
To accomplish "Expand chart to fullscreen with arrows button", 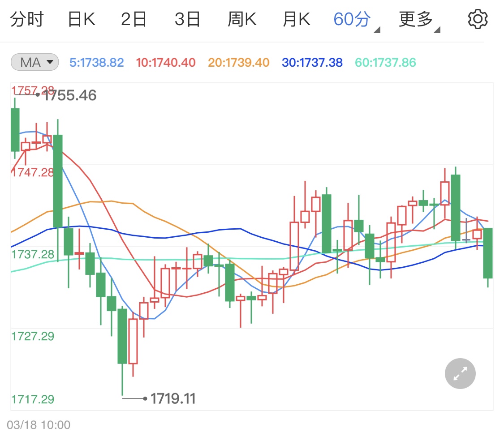I will [x=460, y=373].
